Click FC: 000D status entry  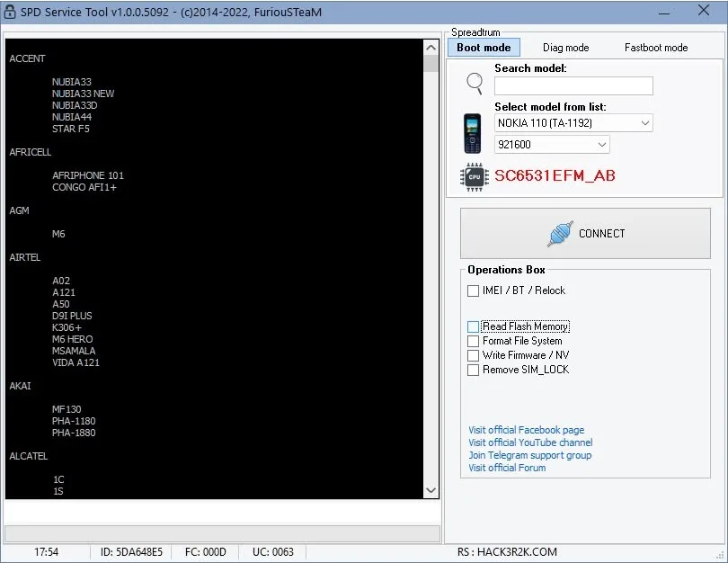[x=205, y=552]
